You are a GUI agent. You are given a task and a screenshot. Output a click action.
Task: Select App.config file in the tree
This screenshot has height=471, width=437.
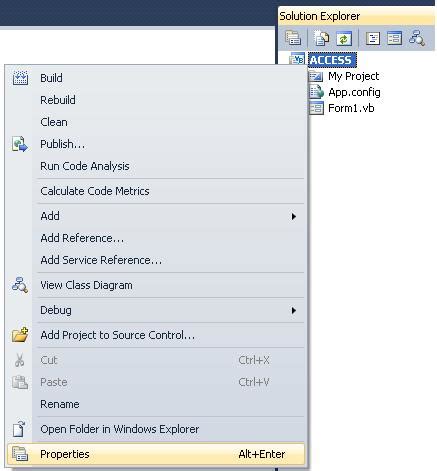point(354,92)
